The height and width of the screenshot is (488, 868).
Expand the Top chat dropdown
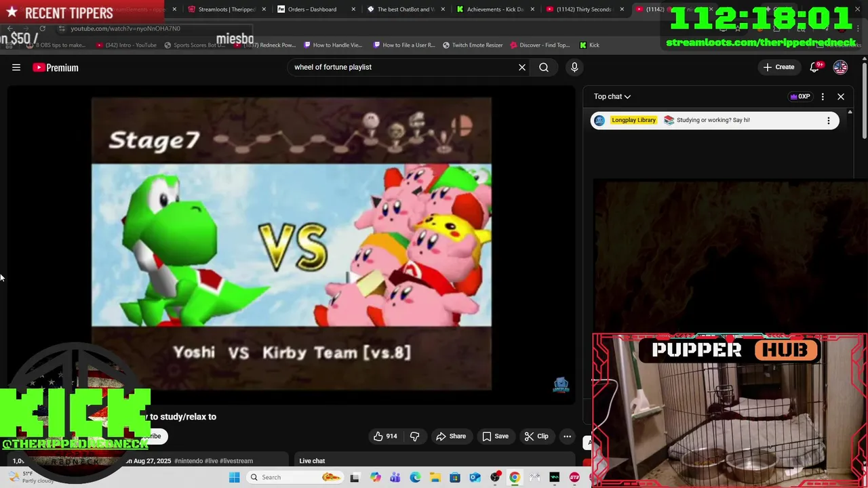(612, 96)
